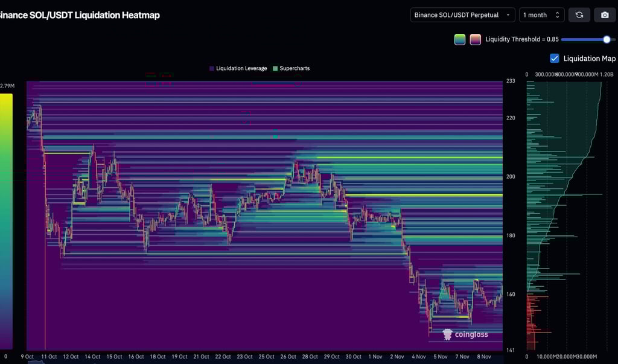Open the 1 month timeframe selector
This screenshot has width=618, height=364.
[x=541, y=15]
